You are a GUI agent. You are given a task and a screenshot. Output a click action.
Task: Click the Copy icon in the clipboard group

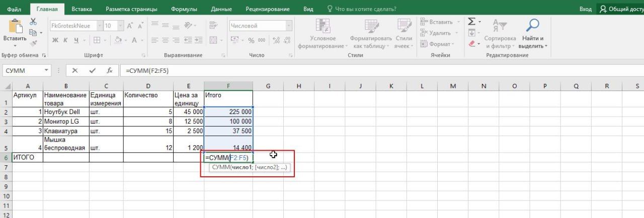[33, 33]
